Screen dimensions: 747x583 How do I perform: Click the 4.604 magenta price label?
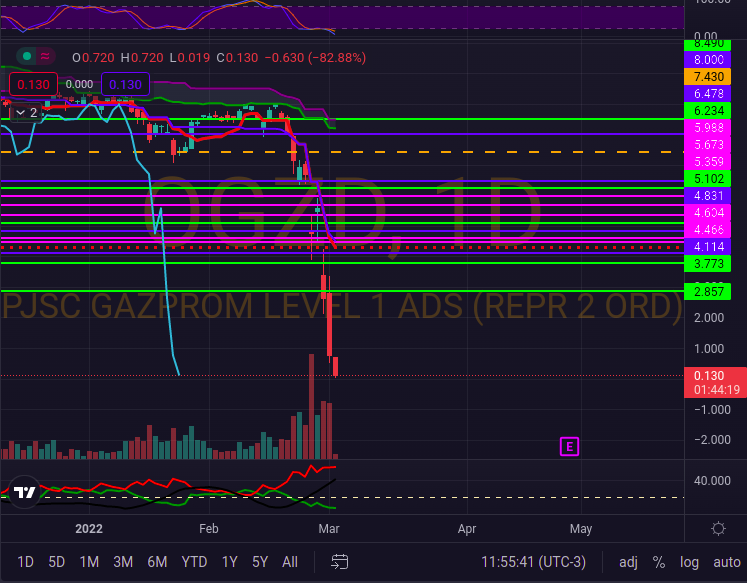point(708,212)
